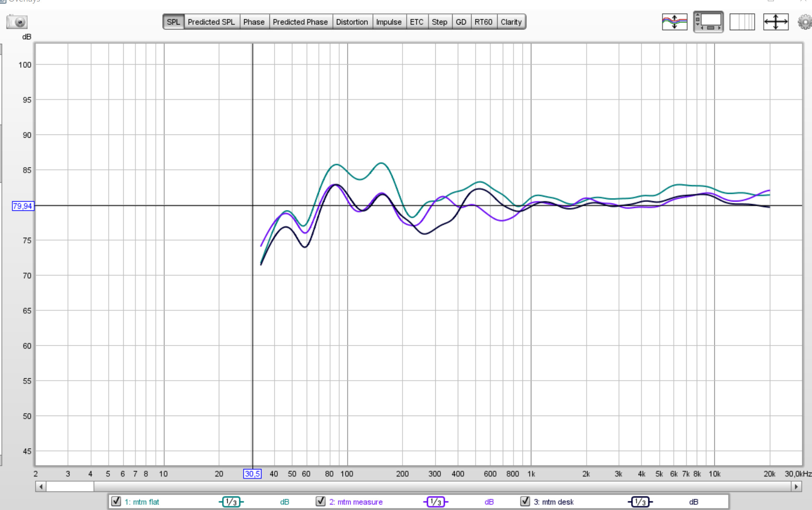Click the 1k frequency axis label
Viewport: 812px width, 510px height.
click(x=531, y=474)
